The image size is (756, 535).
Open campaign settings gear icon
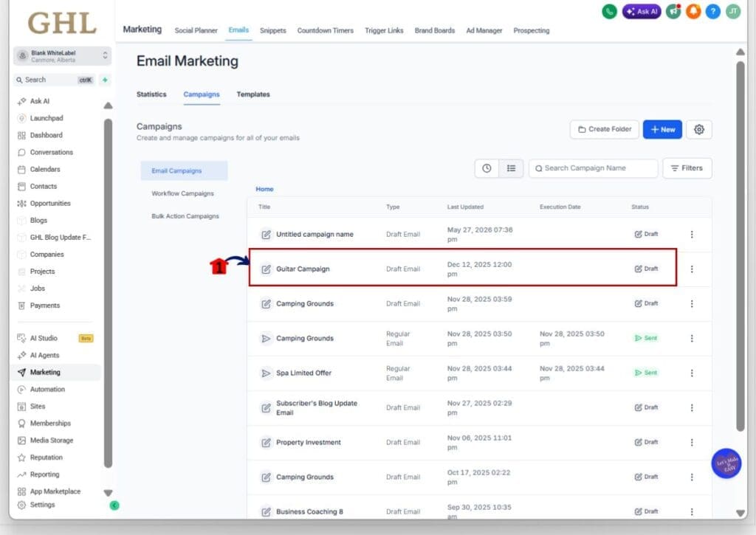699,129
